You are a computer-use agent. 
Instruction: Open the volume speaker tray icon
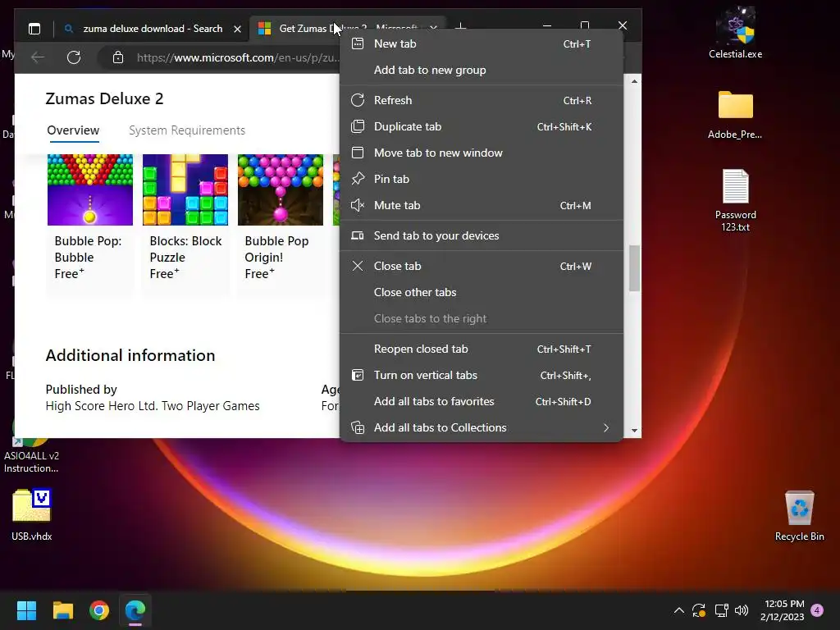click(x=742, y=610)
